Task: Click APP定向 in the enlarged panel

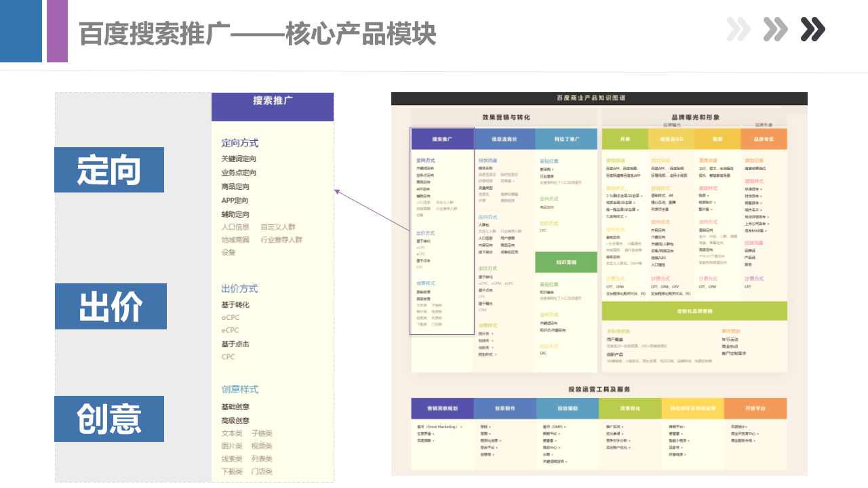Action: (x=235, y=201)
